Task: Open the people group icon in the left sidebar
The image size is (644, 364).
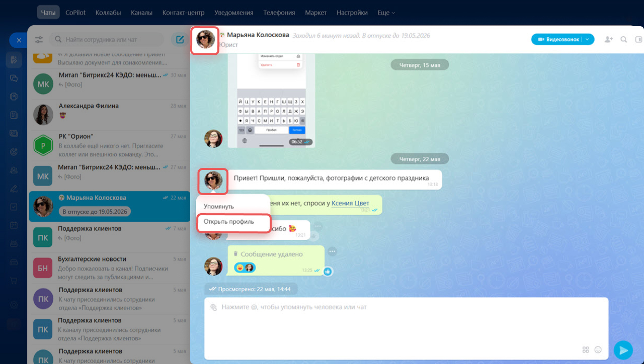Action: 14,170
